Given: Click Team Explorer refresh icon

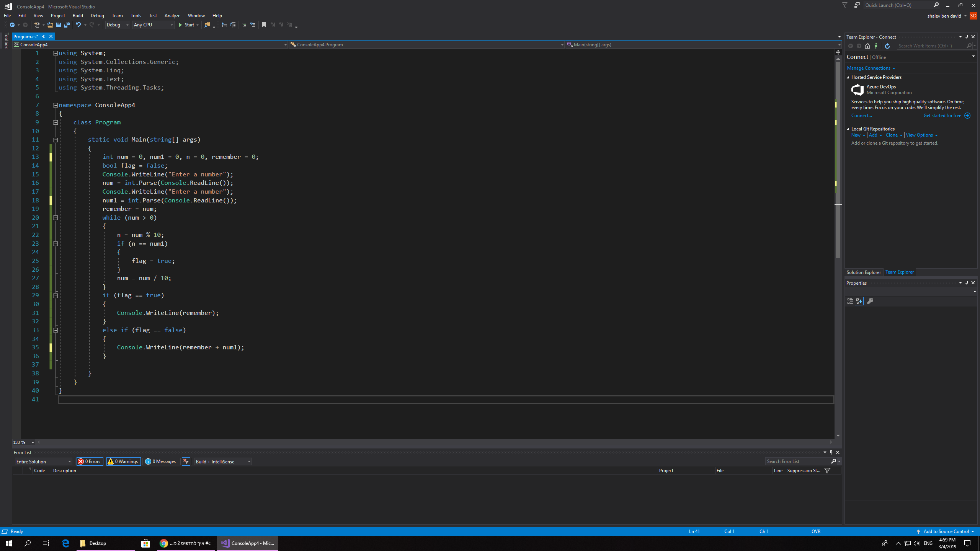Looking at the screenshot, I should point(887,46).
